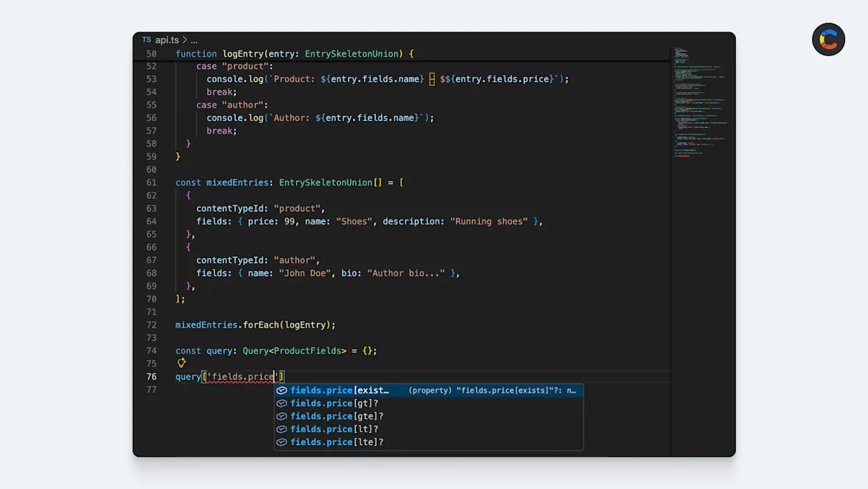Click the TS language icon in the breadcrumb

tap(146, 39)
